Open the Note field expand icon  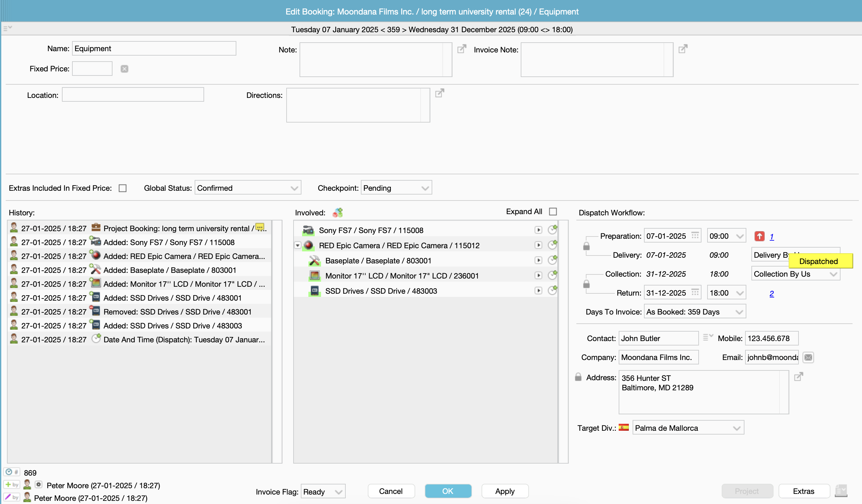click(x=461, y=49)
